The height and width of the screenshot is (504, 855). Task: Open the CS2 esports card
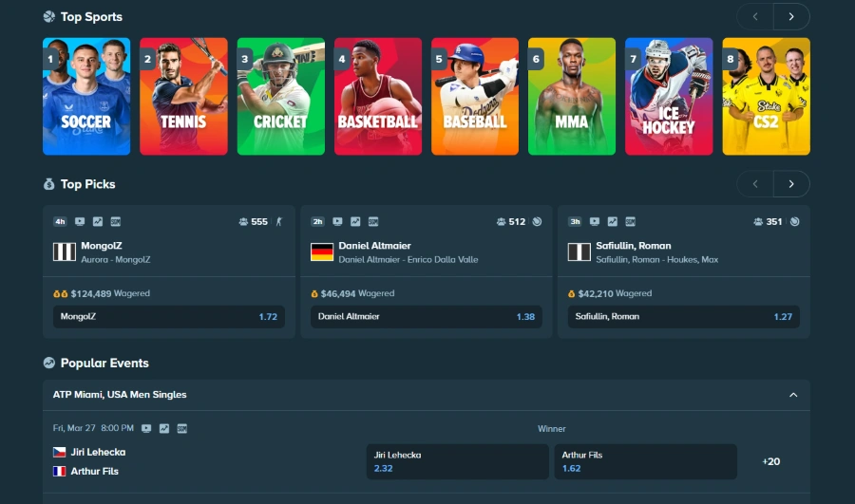click(x=766, y=97)
